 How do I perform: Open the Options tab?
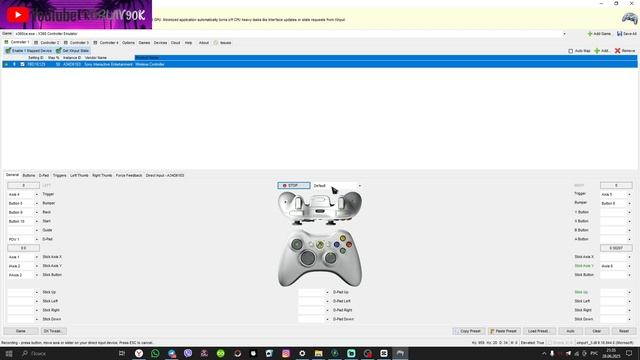pos(128,42)
